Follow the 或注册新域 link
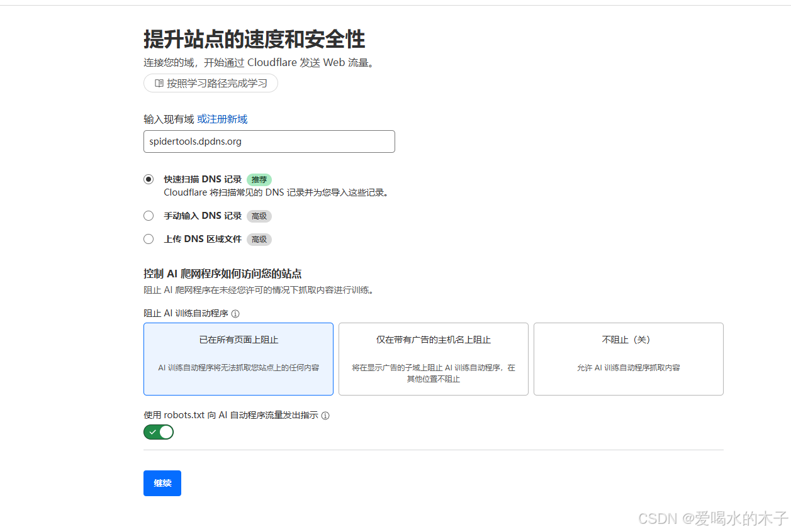 (x=222, y=119)
